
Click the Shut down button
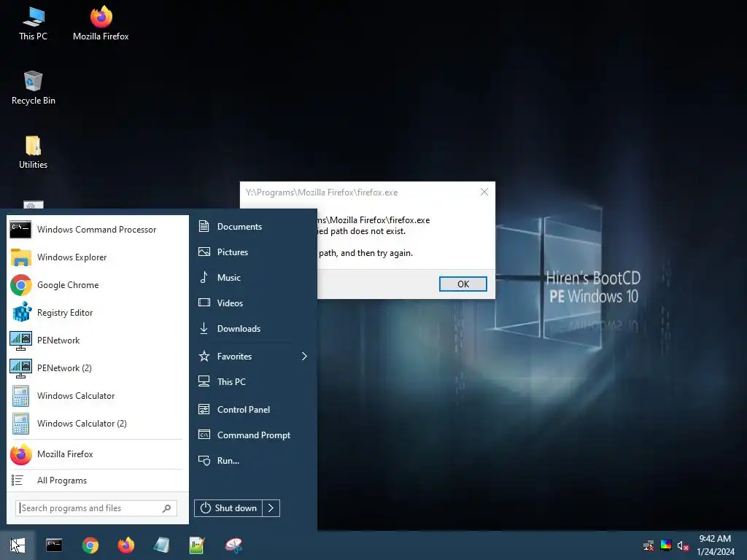(x=228, y=508)
